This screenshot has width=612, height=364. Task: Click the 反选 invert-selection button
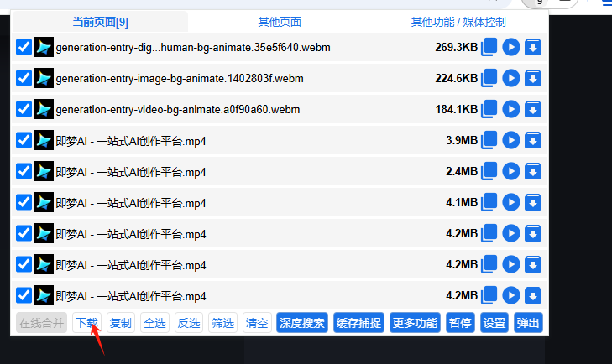tap(189, 323)
